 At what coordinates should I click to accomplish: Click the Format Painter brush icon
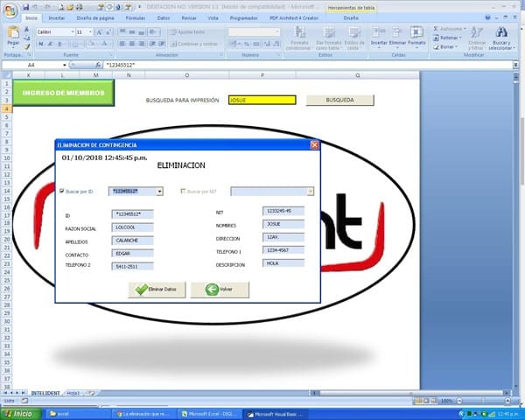click(27, 46)
